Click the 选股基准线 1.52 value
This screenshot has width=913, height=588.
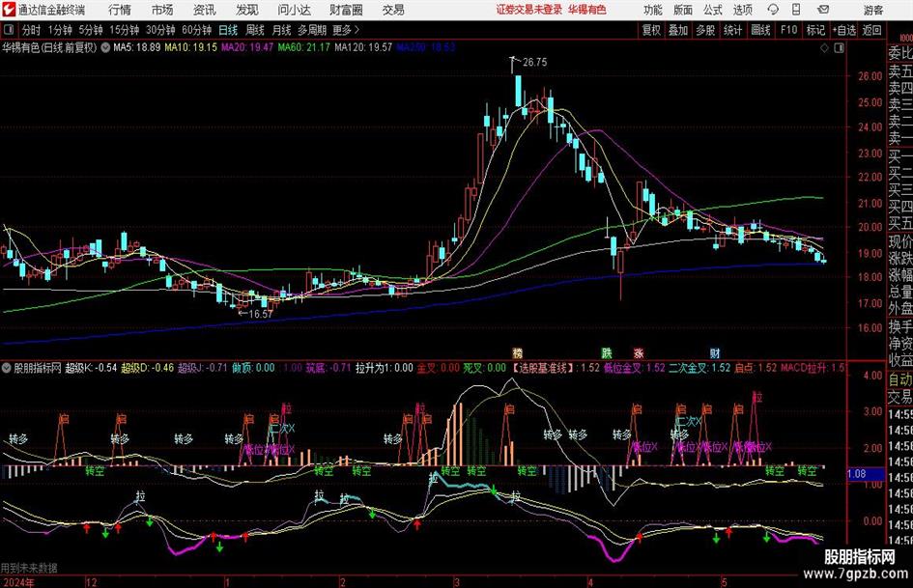point(556,368)
